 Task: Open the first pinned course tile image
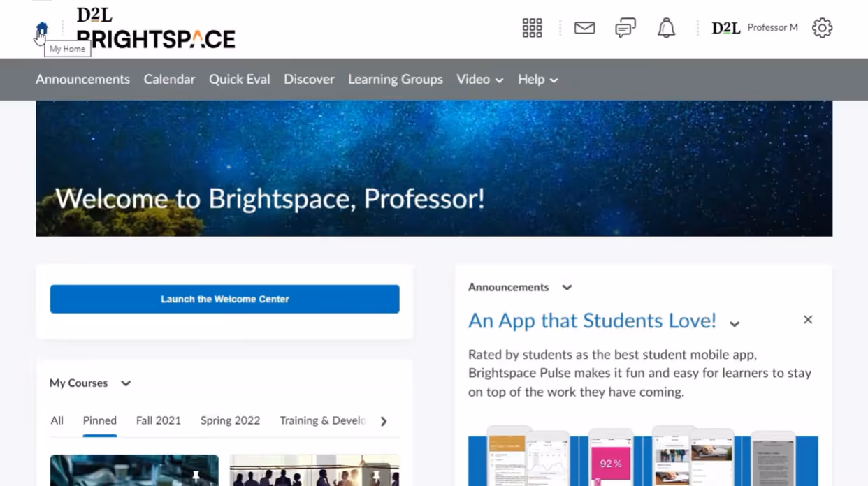pyautogui.click(x=134, y=470)
